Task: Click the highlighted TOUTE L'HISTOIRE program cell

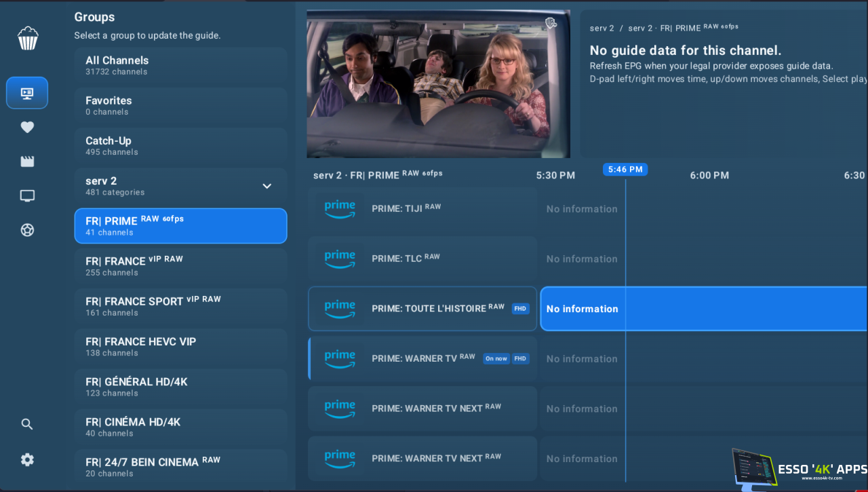Action: click(704, 309)
